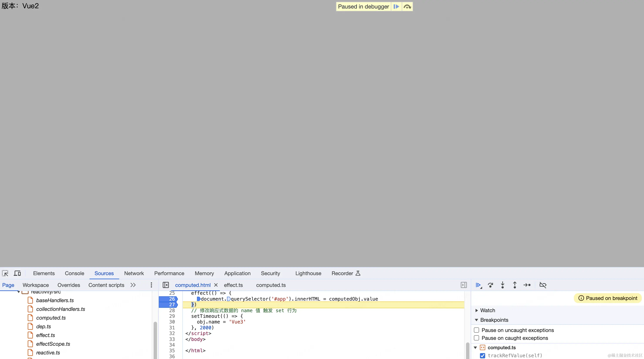Open navigator three-dot options menu
The height and width of the screenshot is (359, 644).
(x=151, y=285)
